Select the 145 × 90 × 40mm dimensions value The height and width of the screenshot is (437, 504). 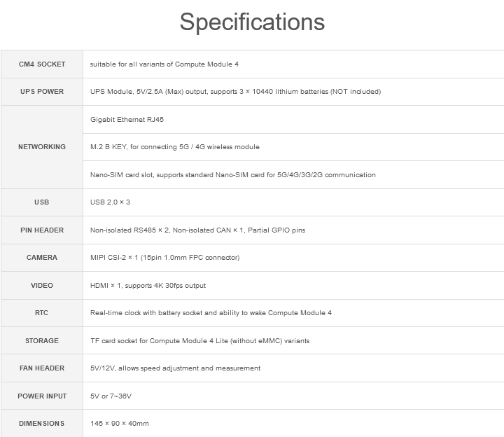120,424
